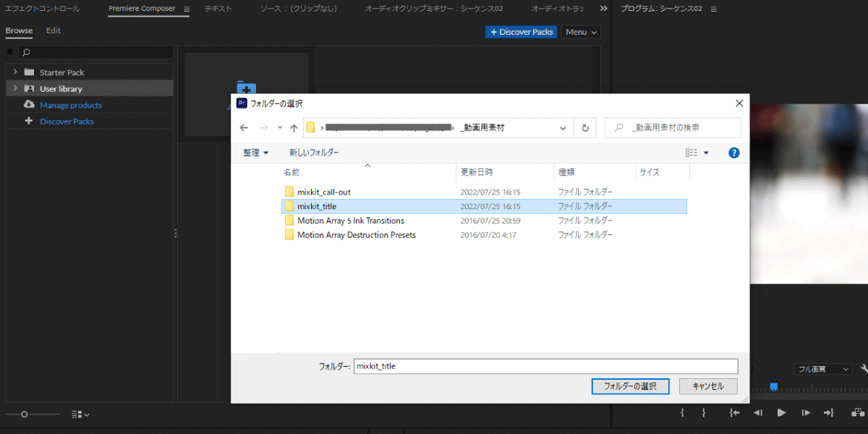868x434 pixels.
Task: Confirm with the フォルダーの選択 button
Action: tap(630, 386)
